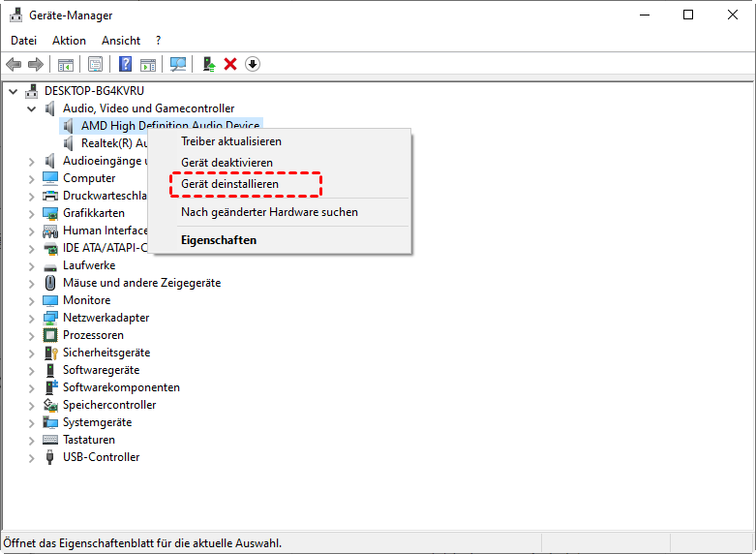Click Eigenschaften in the context menu

tap(219, 240)
